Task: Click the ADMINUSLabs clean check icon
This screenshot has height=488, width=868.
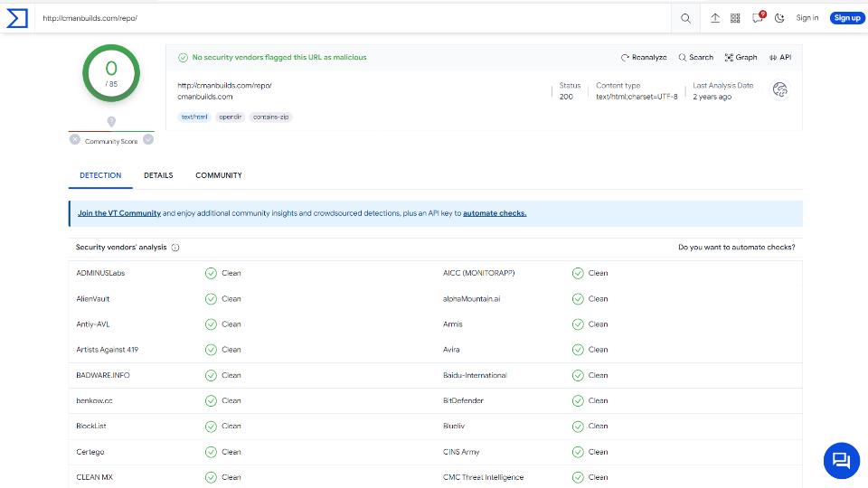Action: coord(211,273)
